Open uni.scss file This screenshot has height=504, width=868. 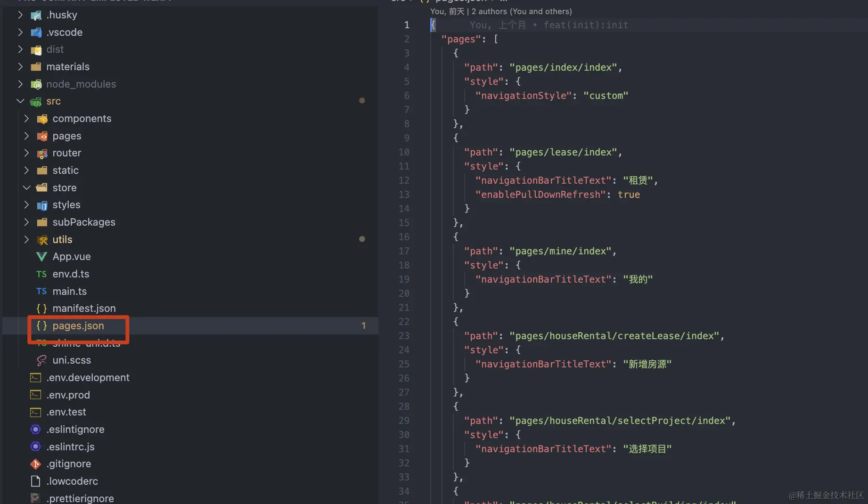coord(72,360)
